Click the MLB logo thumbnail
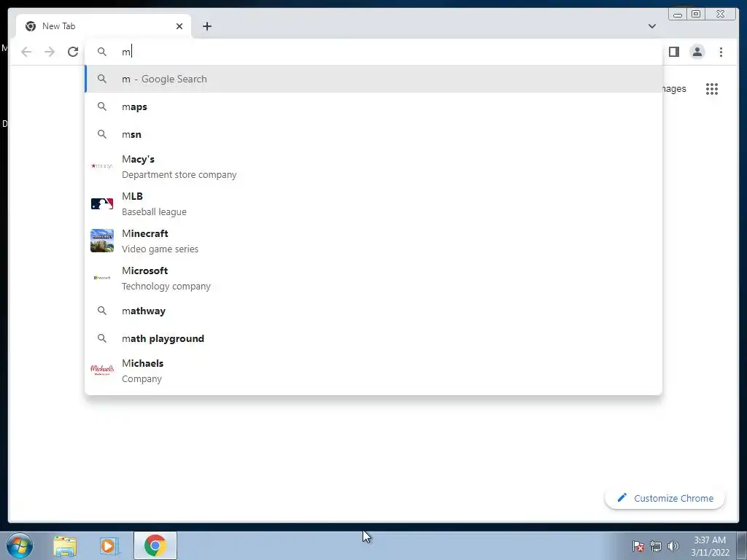The image size is (747, 560). click(x=102, y=204)
